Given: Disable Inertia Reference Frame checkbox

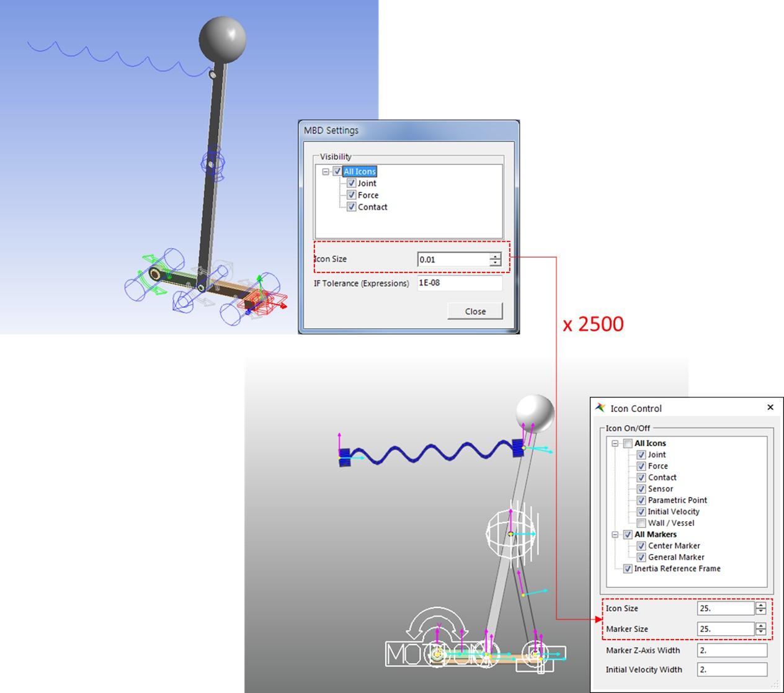Looking at the screenshot, I should pyautogui.click(x=628, y=568).
